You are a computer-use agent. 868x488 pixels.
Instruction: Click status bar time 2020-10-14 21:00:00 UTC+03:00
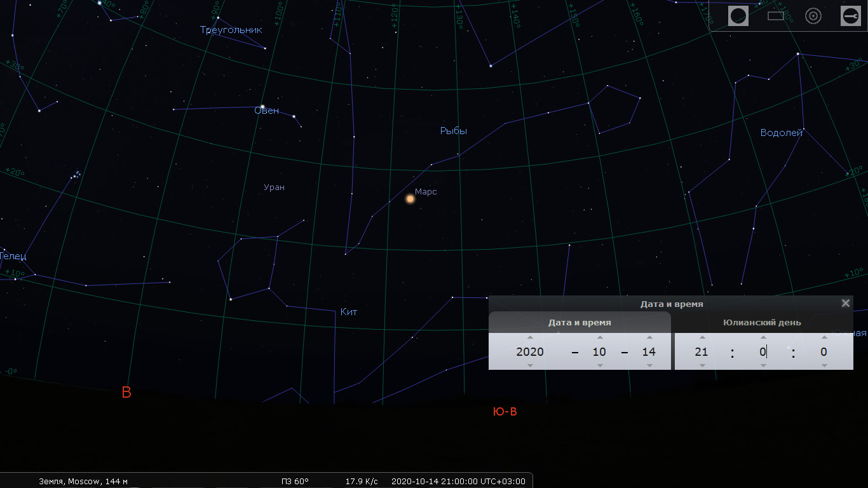[458, 481]
